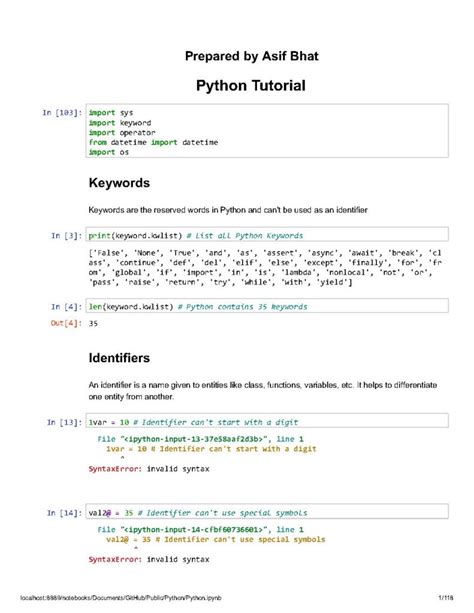The width and height of the screenshot is (474, 613).
Task: Click the 'ipython-input-14' File traceback line
Action: [x=201, y=530]
